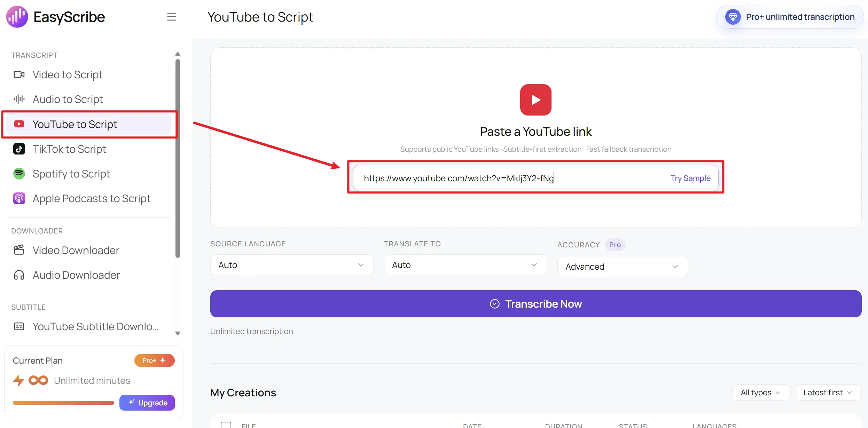Click the lightning bolt plan icon
The height and width of the screenshot is (428, 868).
point(19,380)
